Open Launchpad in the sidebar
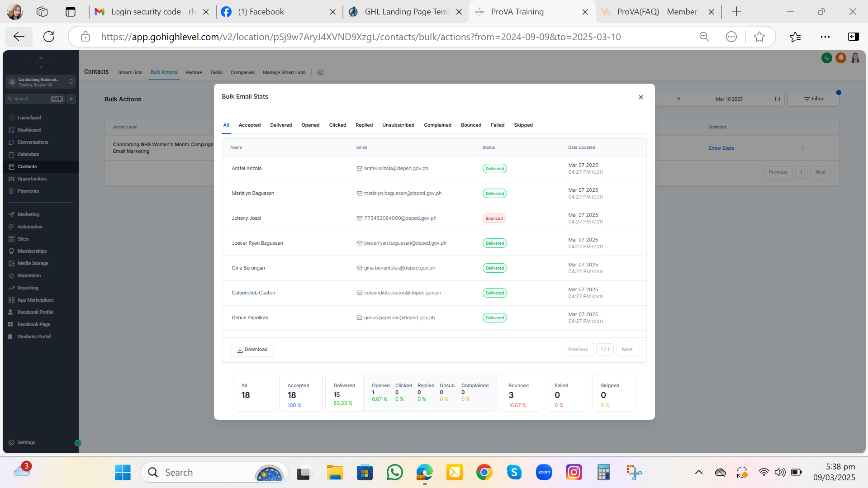Viewport: 868px width, 488px height. pos(29,118)
